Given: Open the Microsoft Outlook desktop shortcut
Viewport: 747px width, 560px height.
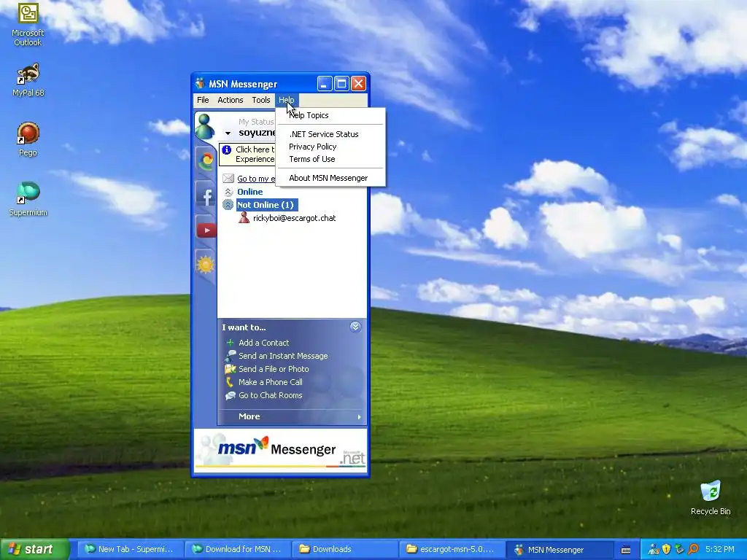Looking at the screenshot, I should tap(28, 24).
